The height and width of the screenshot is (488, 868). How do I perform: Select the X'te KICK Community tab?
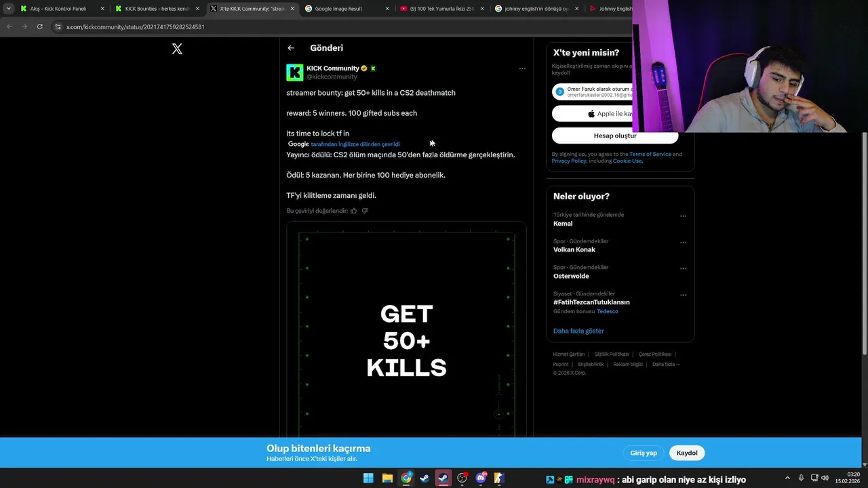tap(252, 9)
